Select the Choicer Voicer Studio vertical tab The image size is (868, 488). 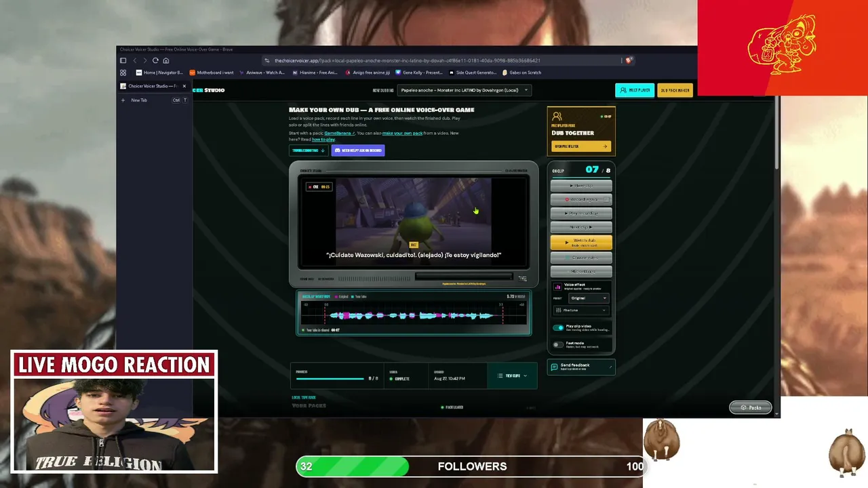click(153, 86)
